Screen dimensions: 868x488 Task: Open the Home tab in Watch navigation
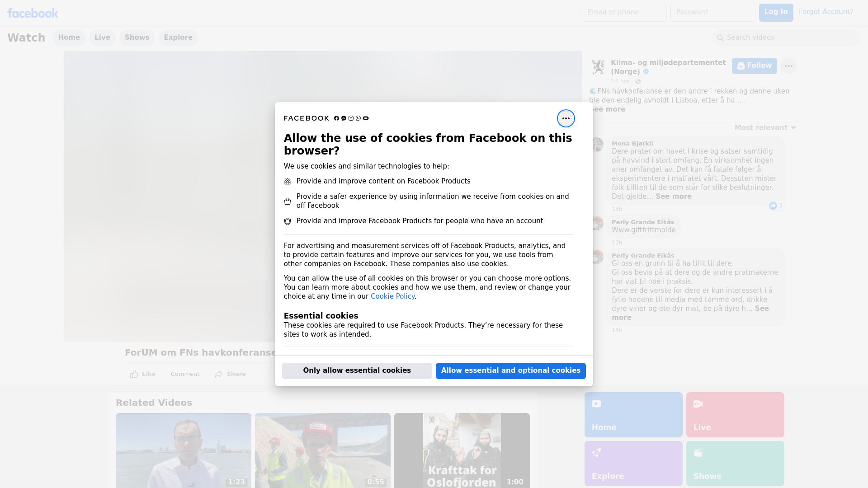pyautogui.click(x=69, y=38)
